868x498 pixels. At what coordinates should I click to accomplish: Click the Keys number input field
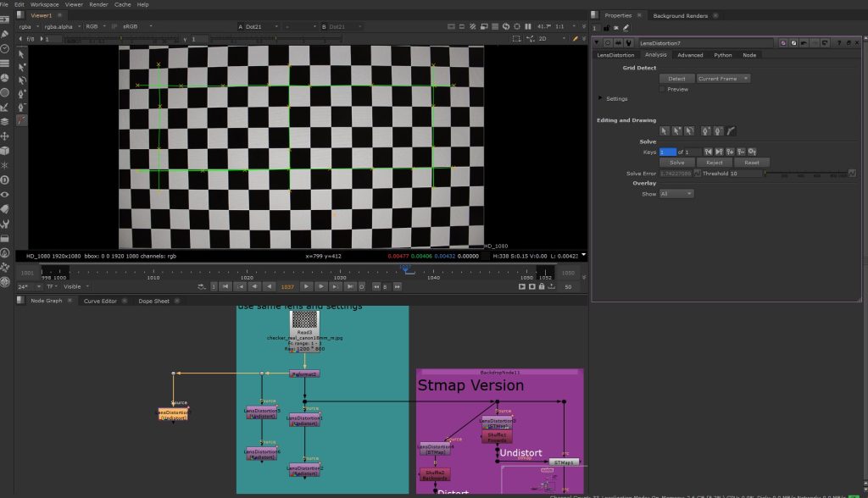[x=668, y=152]
